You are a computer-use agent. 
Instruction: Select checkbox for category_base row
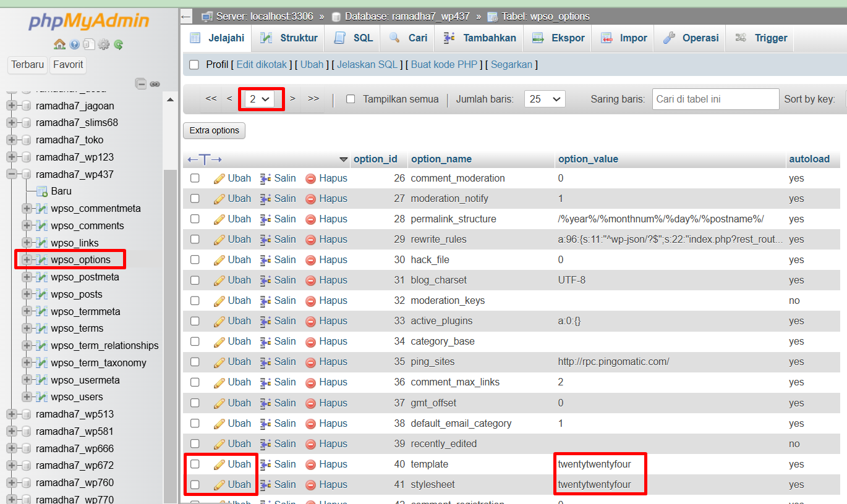(x=195, y=341)
